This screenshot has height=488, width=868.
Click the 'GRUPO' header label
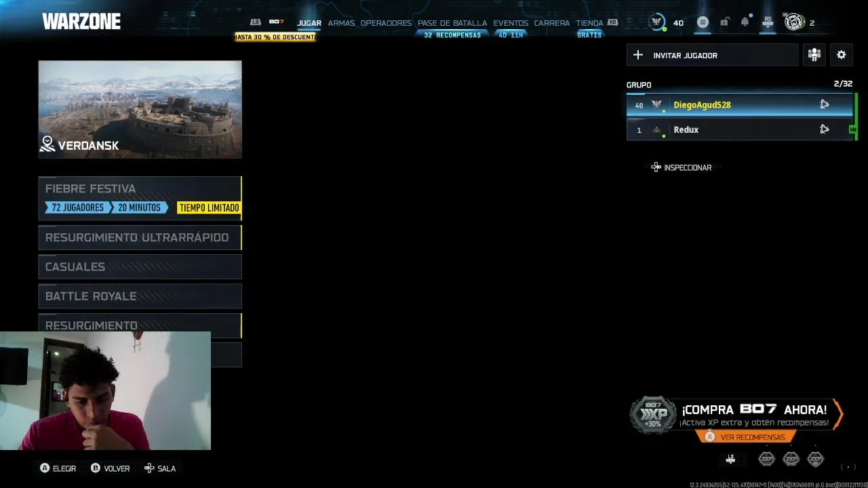point(639,85)
